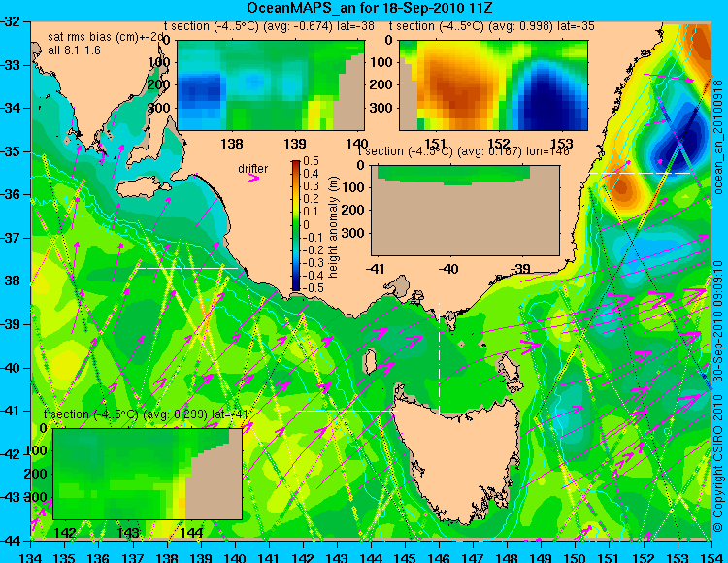Screen dimensions: 728x563
Task: Click the "154" longitude axis label
Action: pos(711,557)
